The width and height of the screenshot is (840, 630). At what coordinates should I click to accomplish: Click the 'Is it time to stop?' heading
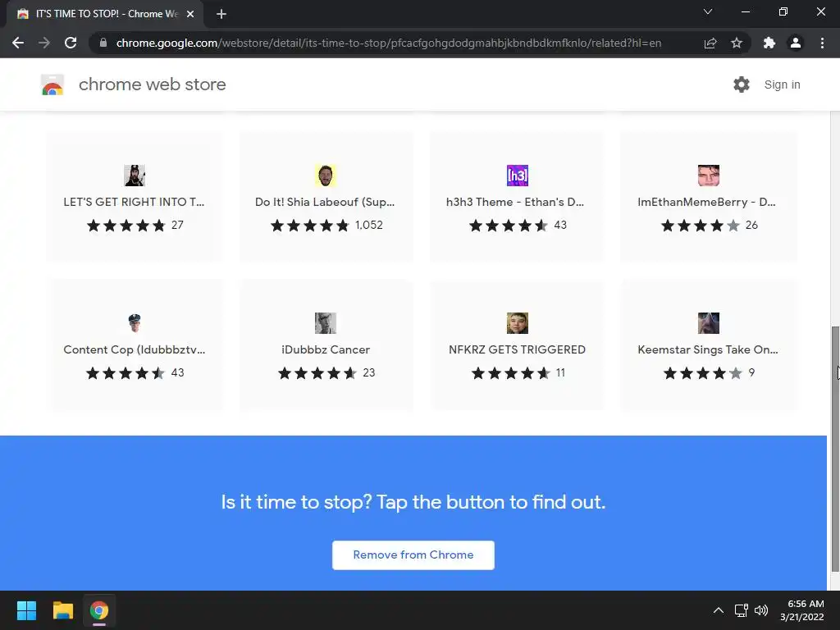(x=413, y=502)
